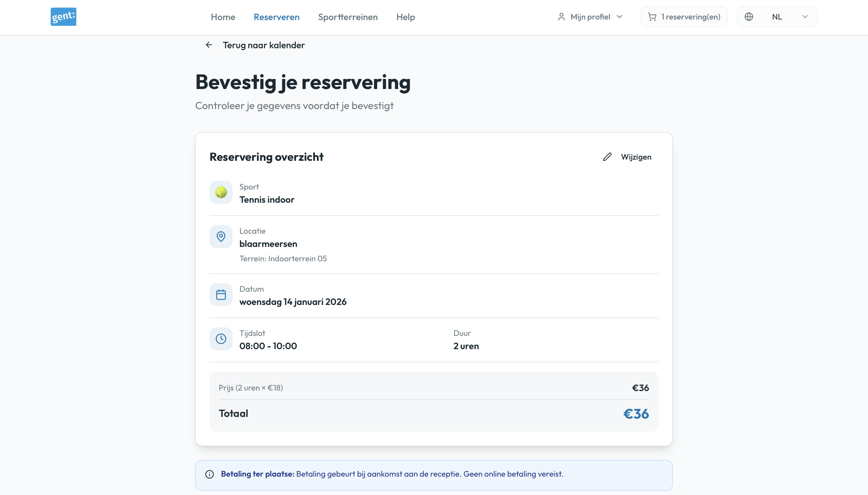
Task: Click the shopping cart icon
Action: [652, 17]
